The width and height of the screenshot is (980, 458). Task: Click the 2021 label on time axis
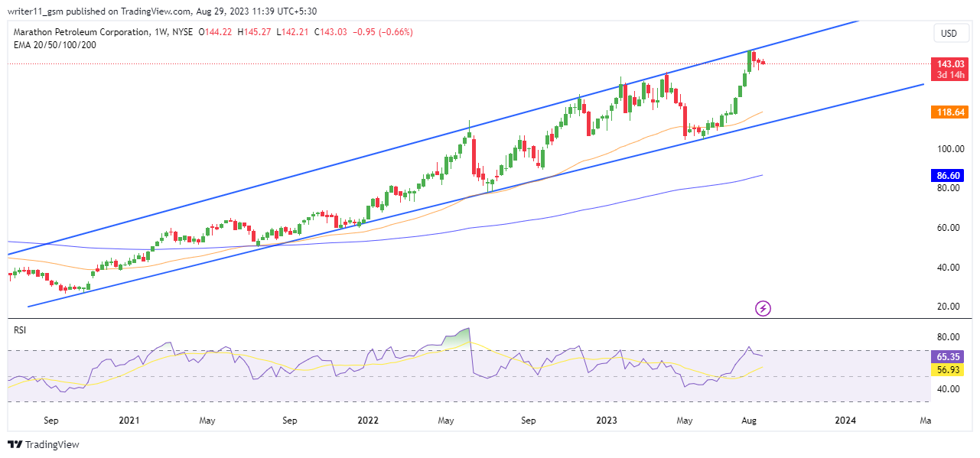(x=129, y=420)
